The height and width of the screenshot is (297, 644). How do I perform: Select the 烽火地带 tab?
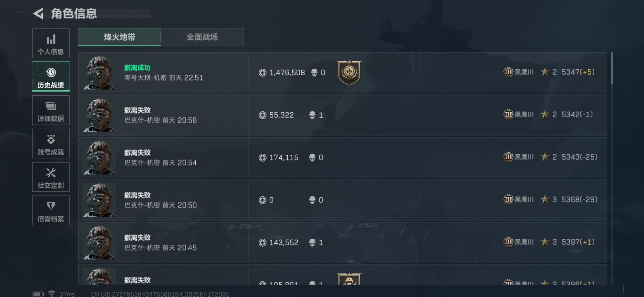[120, 37]
